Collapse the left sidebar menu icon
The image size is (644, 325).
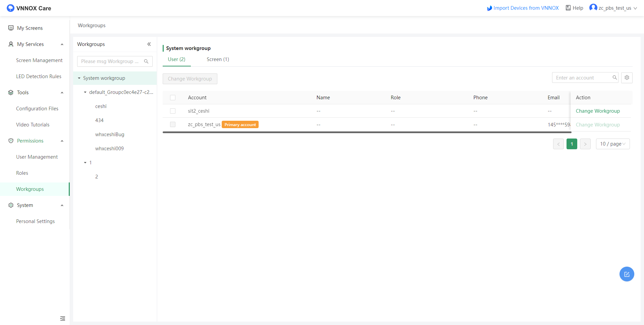pyautogui.click(x=62, y=318)
